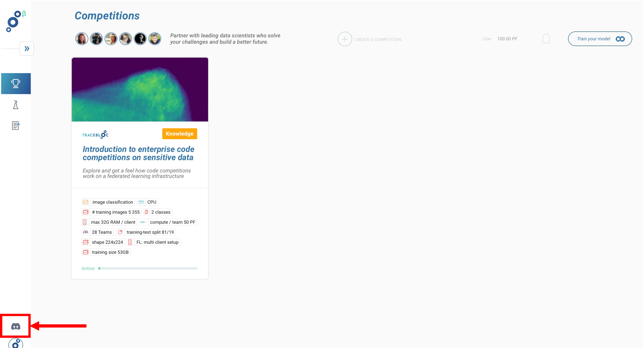Click the Competitions menu item
Screen dimensions: 644x348
[16, 83]
